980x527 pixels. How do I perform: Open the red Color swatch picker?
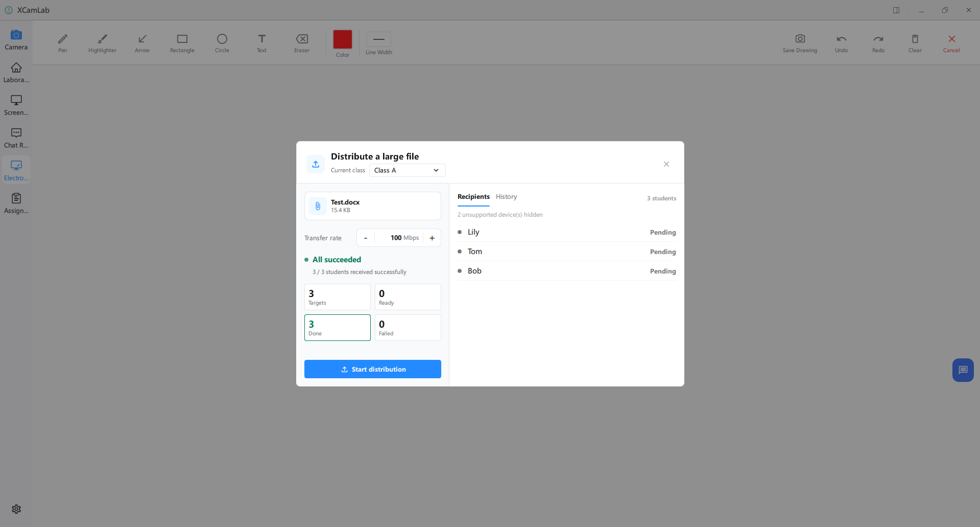343,39
